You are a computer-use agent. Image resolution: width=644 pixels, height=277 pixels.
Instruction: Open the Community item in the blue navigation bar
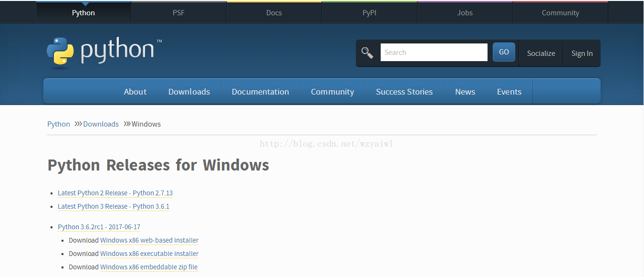(x=332, y=92)
